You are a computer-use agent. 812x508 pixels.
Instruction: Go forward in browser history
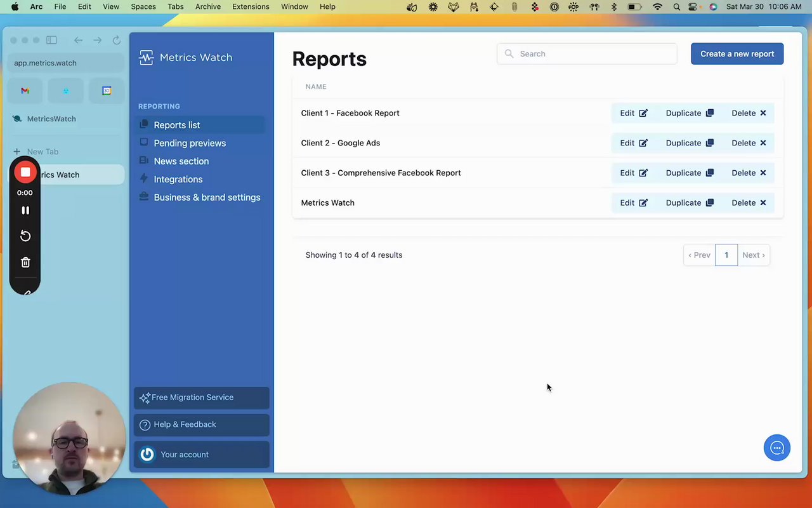[97, 40]
